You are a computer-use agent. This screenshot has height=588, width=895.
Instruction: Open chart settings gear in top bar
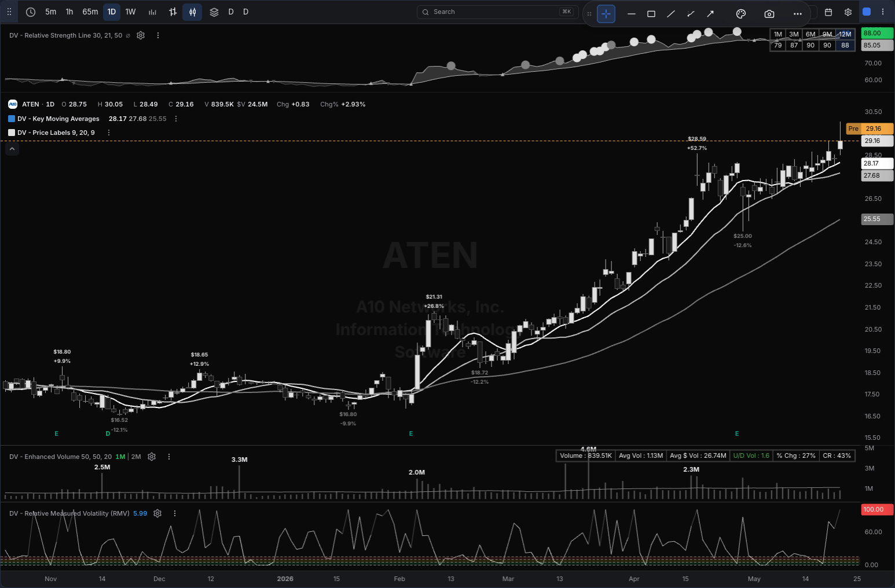(x=848, y=12)
